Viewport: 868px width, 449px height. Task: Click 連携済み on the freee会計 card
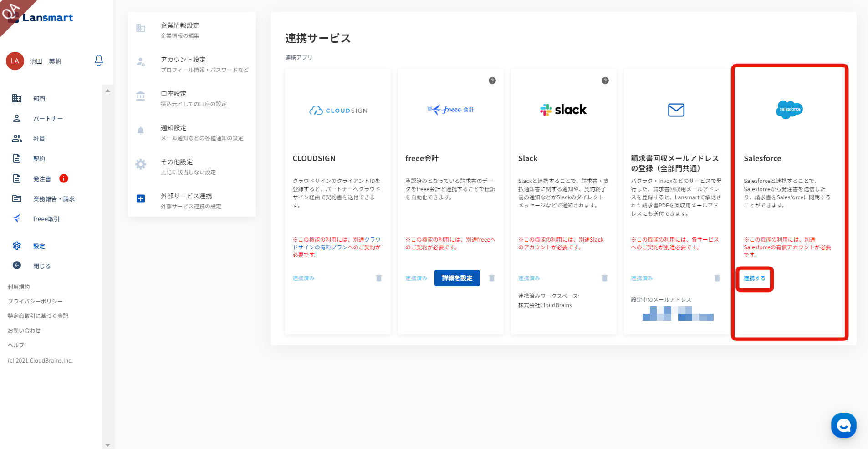pos(416,278)
